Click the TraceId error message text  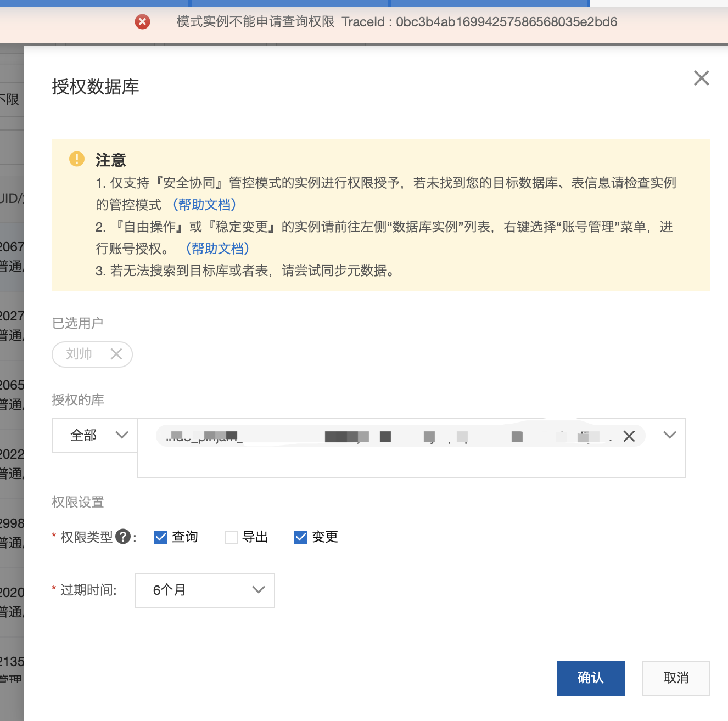click(x=396, y=22)
